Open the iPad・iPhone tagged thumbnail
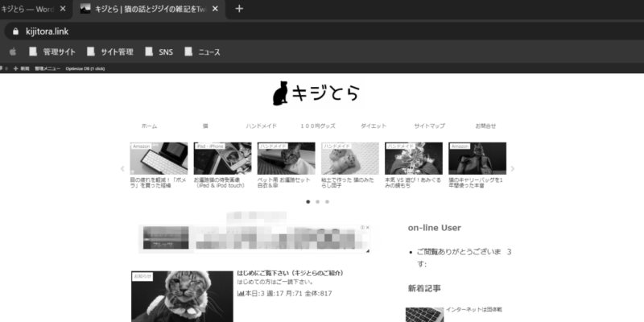The width and height of the screenshot is (644, 322). coord(223,159)
